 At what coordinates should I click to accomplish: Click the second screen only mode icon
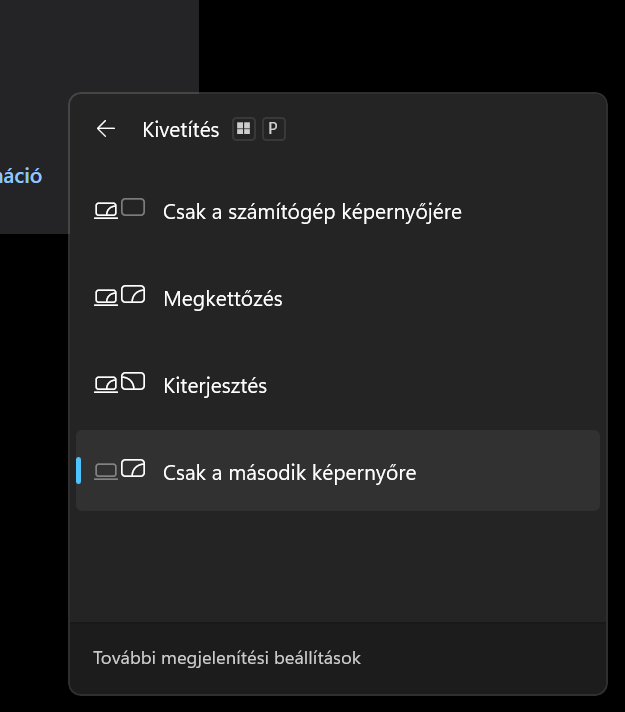click(x=120, y=470)
